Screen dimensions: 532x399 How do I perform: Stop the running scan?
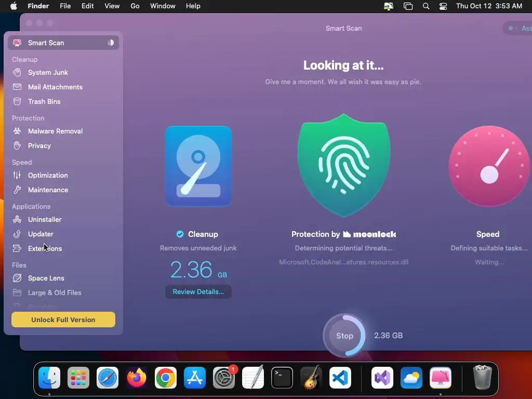click(x=344, y=336)
